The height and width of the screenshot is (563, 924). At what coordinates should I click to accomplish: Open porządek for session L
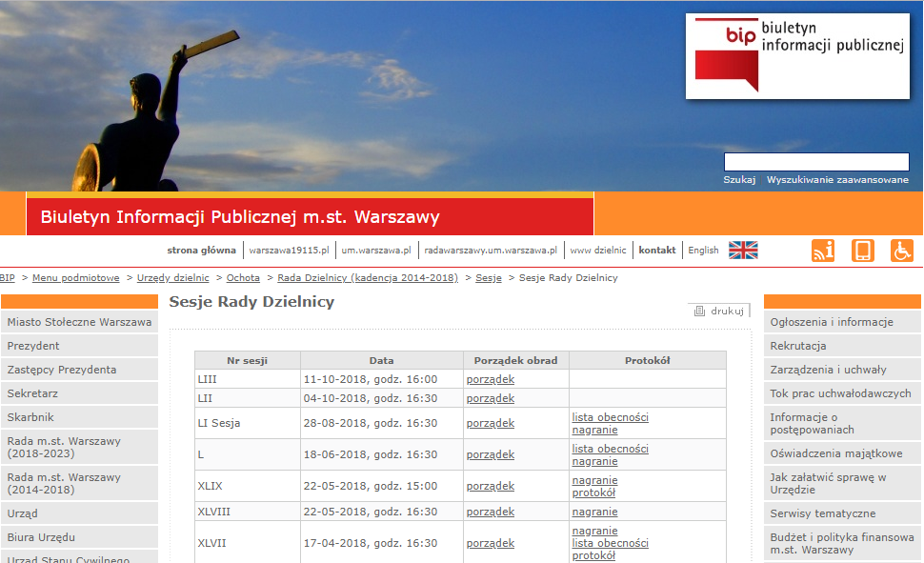[x=491, y=454]
